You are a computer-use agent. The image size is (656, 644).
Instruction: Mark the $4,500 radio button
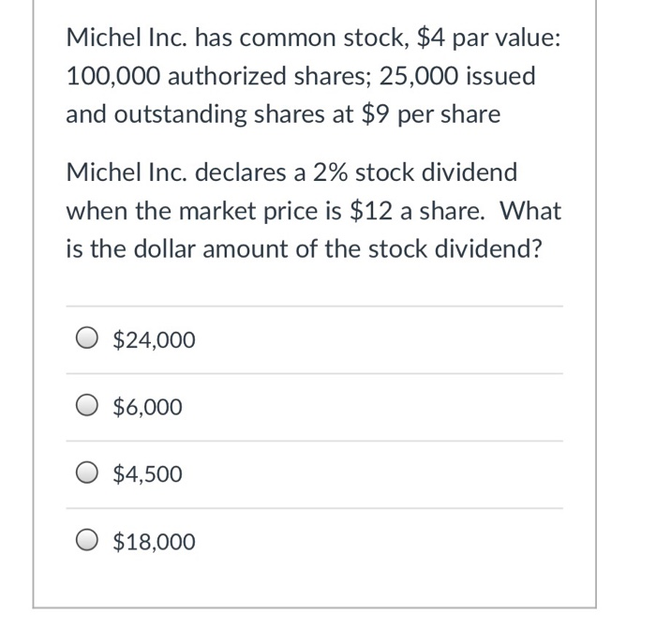[x=87, y=473]
